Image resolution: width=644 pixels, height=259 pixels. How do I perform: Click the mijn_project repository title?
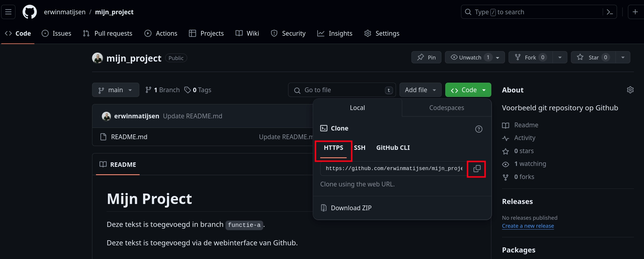(134, 58)
